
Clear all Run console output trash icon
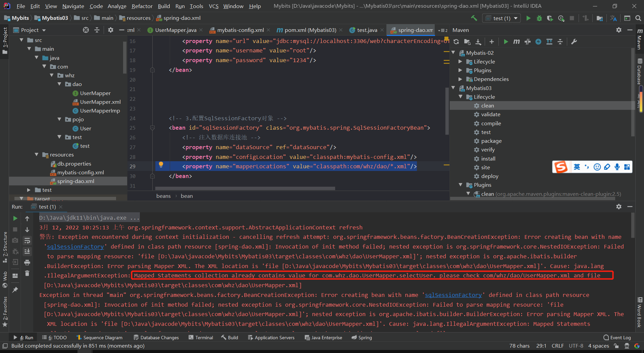tap(27, 273)
